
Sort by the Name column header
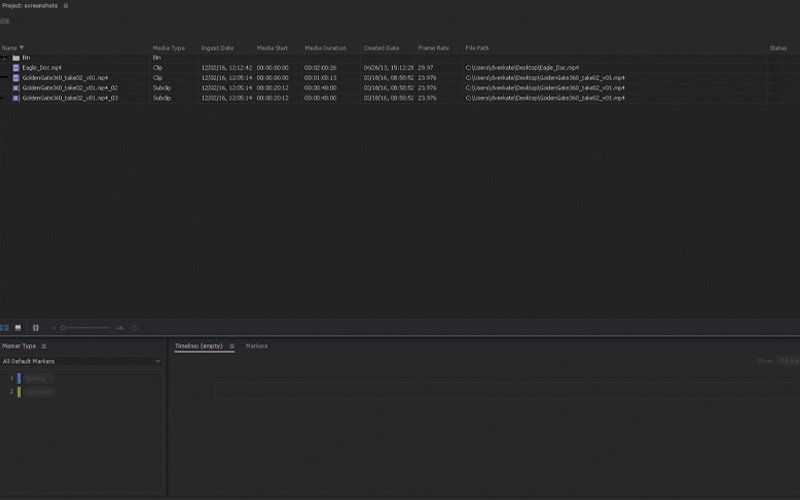(x=10, y=48)
